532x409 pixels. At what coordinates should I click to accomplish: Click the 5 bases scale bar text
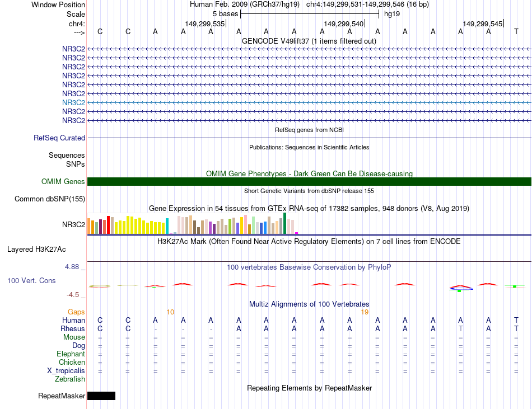click(x=225, y=14)
